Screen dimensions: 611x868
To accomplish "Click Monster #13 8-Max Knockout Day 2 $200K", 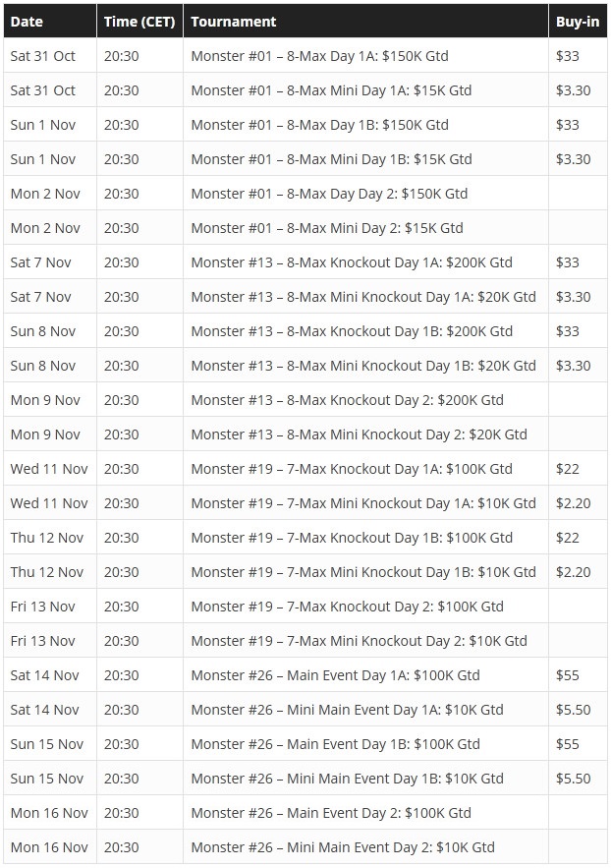I will 347,400.
